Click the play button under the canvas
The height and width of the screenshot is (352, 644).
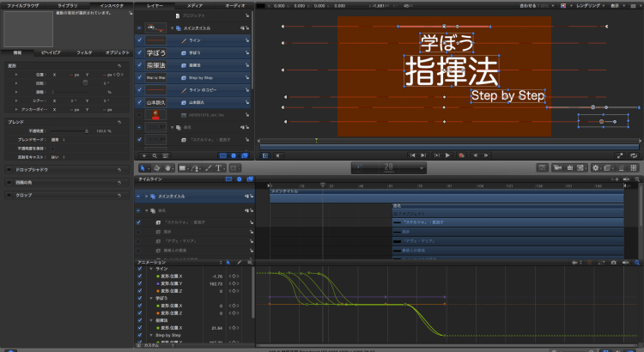point(447,155)
